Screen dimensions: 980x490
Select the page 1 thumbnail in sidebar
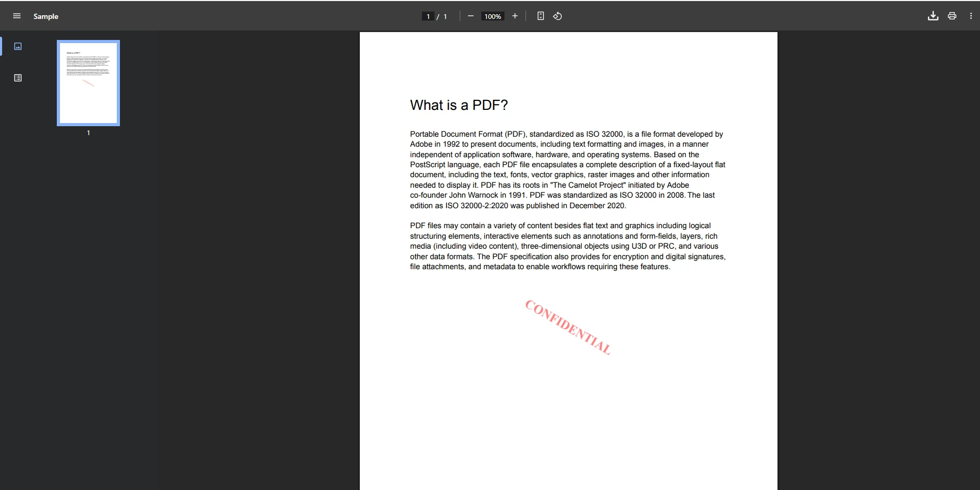88,83
